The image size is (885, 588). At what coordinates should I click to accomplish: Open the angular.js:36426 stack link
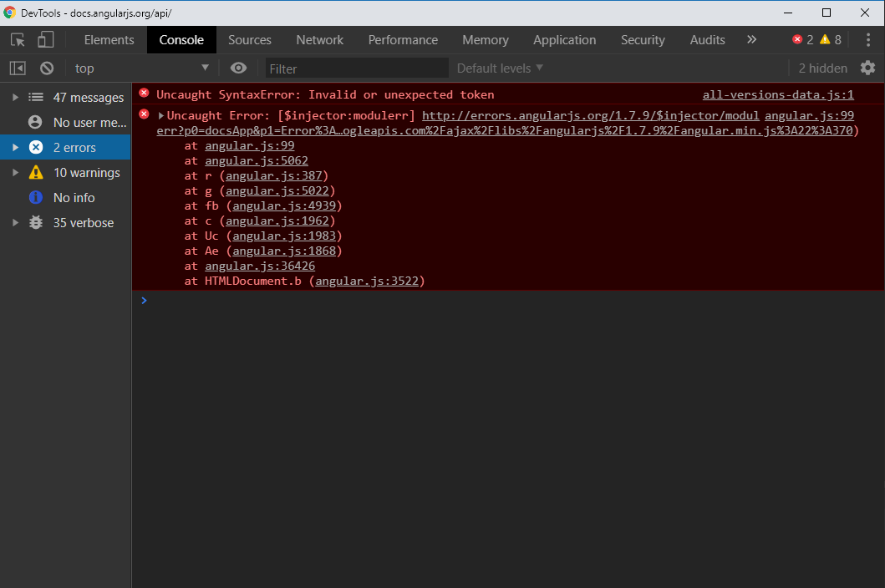tap(260, 266)
